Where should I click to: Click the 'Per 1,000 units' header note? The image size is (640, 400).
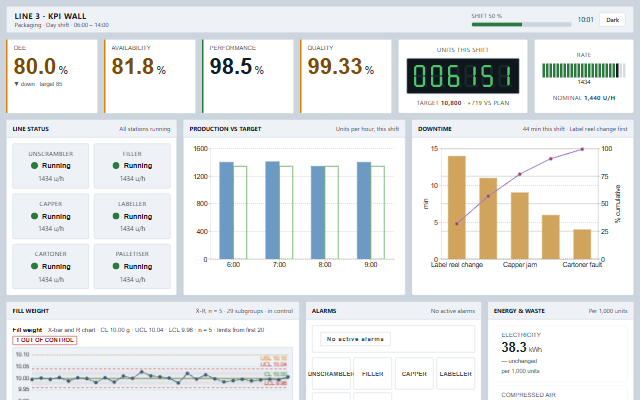pos(608,311)
